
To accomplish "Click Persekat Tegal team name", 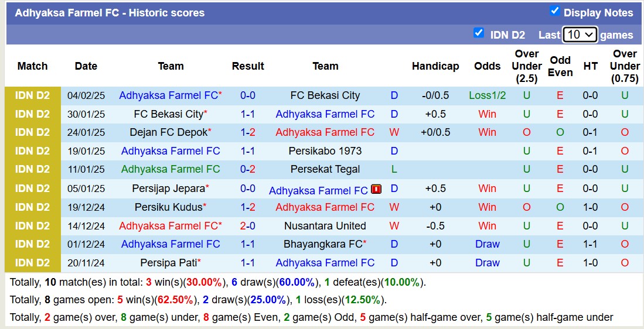I will click(x=325, y=169).
